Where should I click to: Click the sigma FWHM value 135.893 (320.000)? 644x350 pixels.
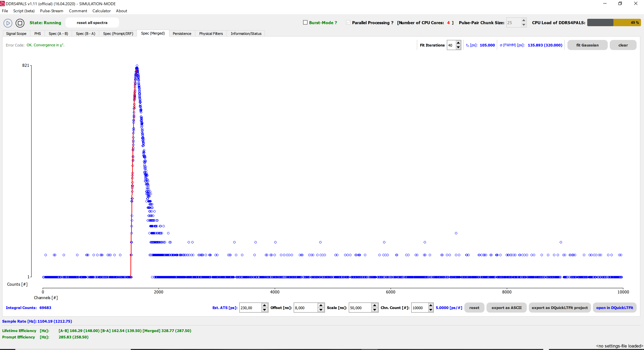click(545, 45)
